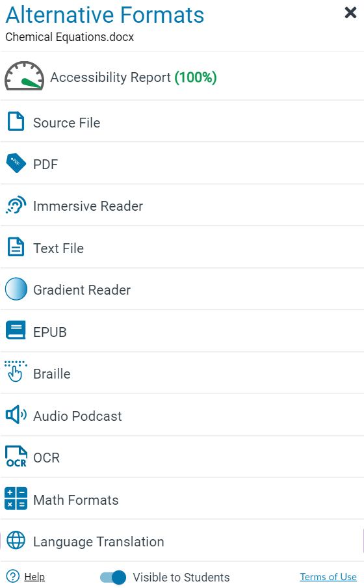
Task: Open Math Formats calculator icon
Action: 16,499
